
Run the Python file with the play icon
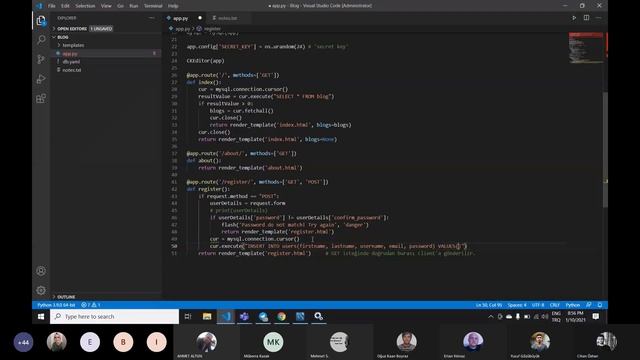(x=574, y=18)
